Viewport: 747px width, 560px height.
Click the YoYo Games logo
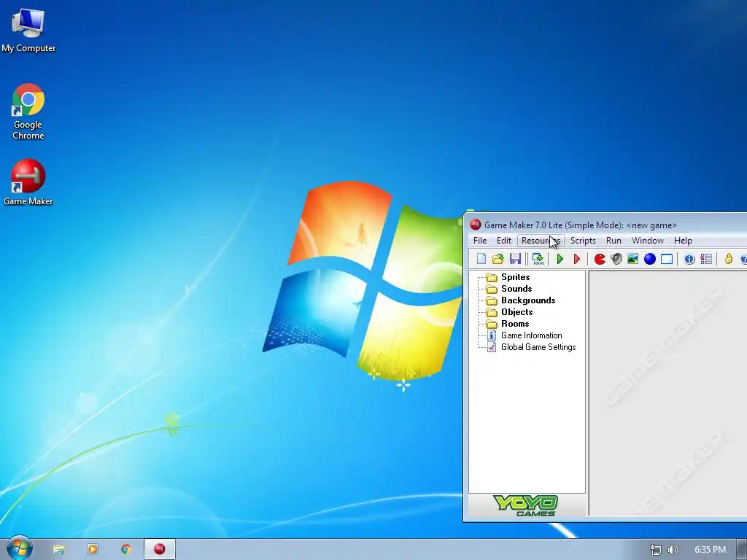click(526, 505)
